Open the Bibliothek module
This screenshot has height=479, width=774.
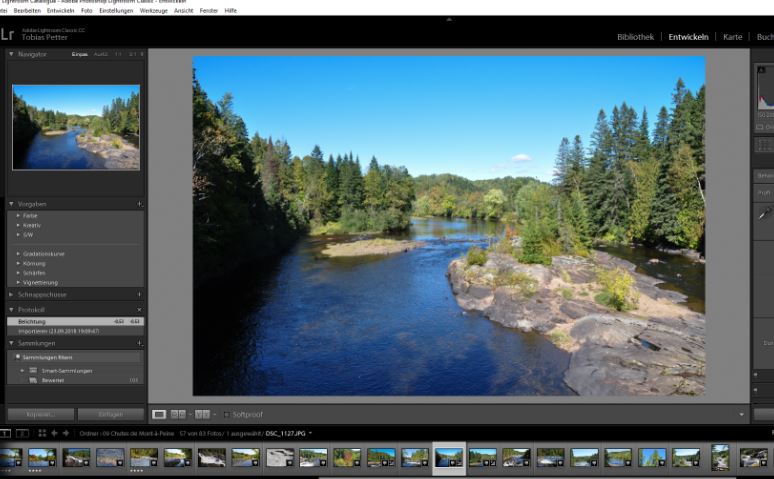pyautogui.click(x=635, y=37)
